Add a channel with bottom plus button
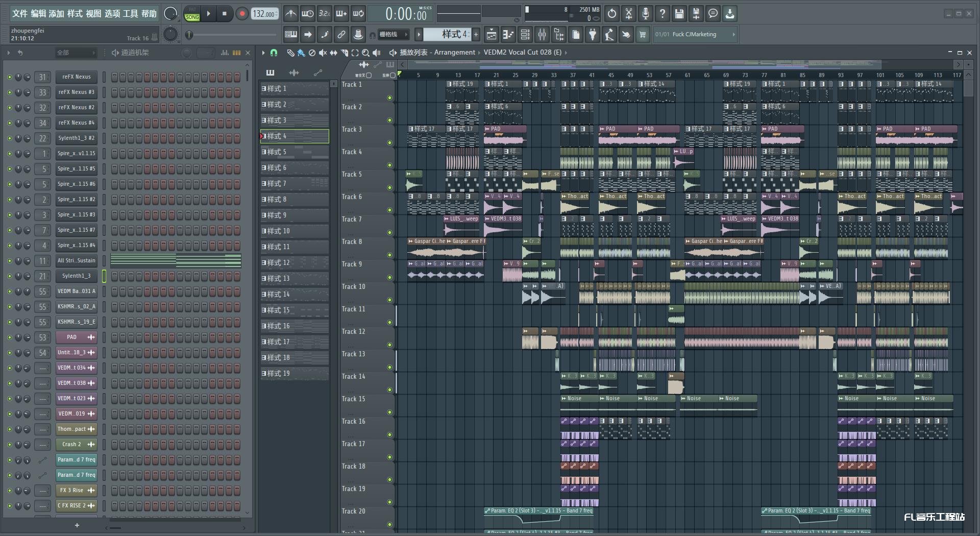The height and width of the screenshot is (536, 980). click(77, 525)
